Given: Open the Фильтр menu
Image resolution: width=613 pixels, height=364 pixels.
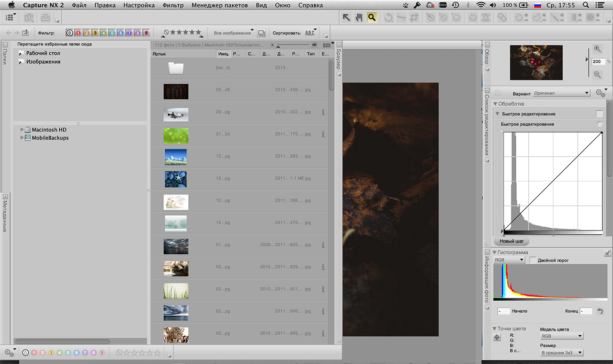Looking at the screenshot, I should (x=173, y=5).
